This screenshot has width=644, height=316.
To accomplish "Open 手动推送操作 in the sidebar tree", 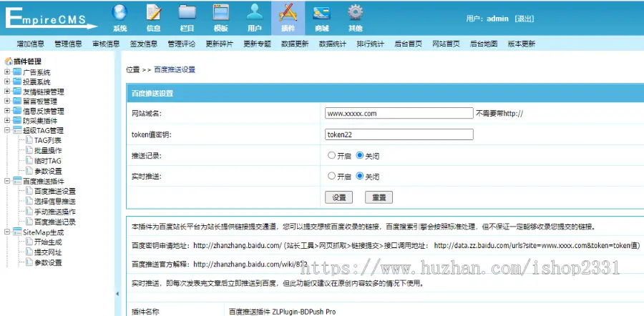I will click(55, 212).
